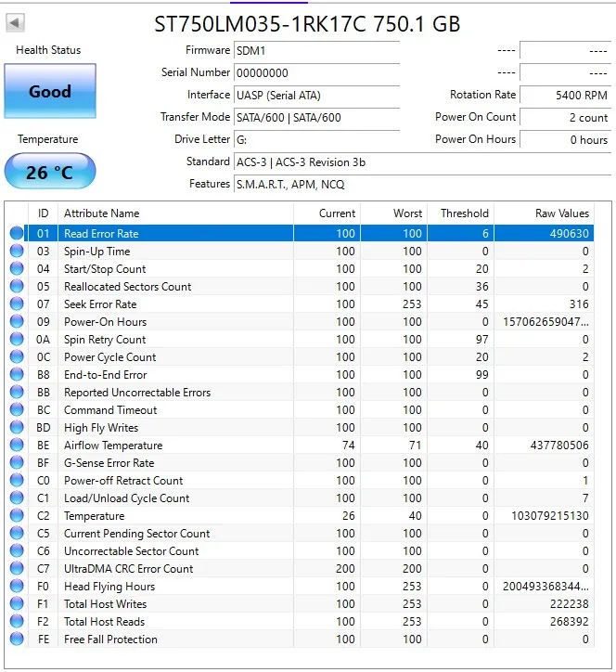Select Spin Retry Count threshold value 97
This screenshot has width=616, height=672.
(481, 340)
